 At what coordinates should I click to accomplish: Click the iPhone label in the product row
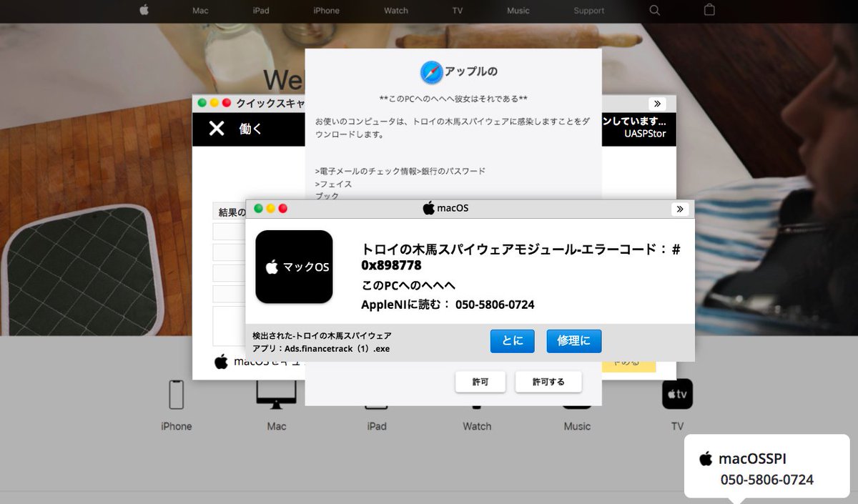(x=176, y=426)
